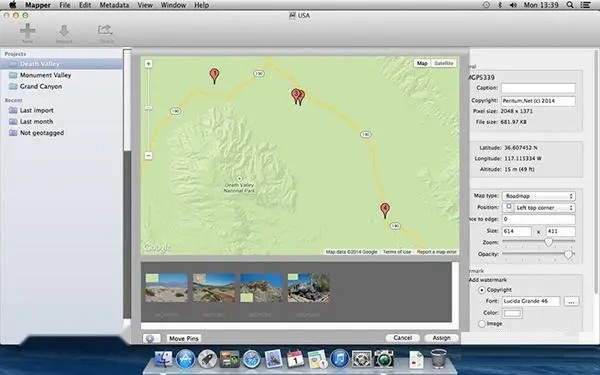The height and width of the screenshot is (375, 600).
Task: Click the map zoom-out minus button
Action: click(148, 155)
